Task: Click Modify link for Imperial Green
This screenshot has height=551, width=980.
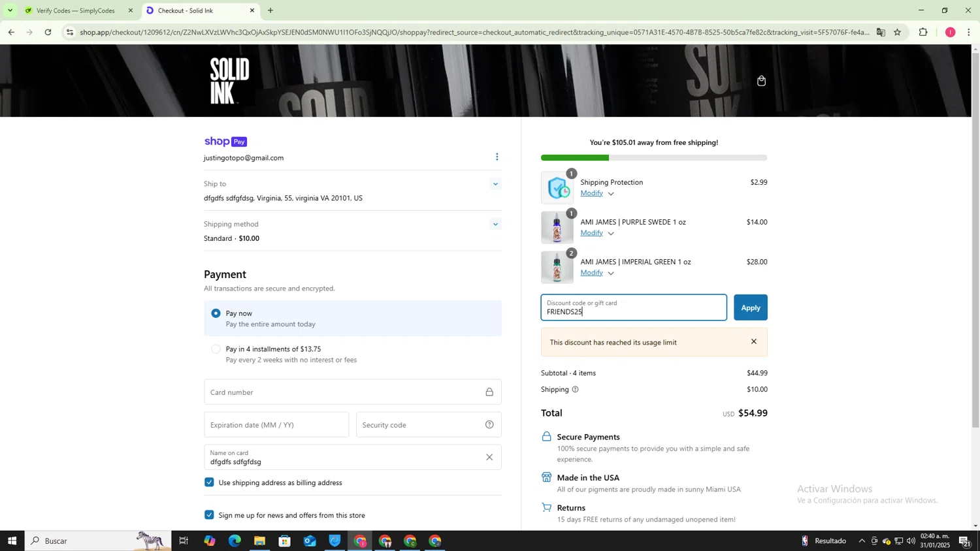Action: (x=592, y=273)
